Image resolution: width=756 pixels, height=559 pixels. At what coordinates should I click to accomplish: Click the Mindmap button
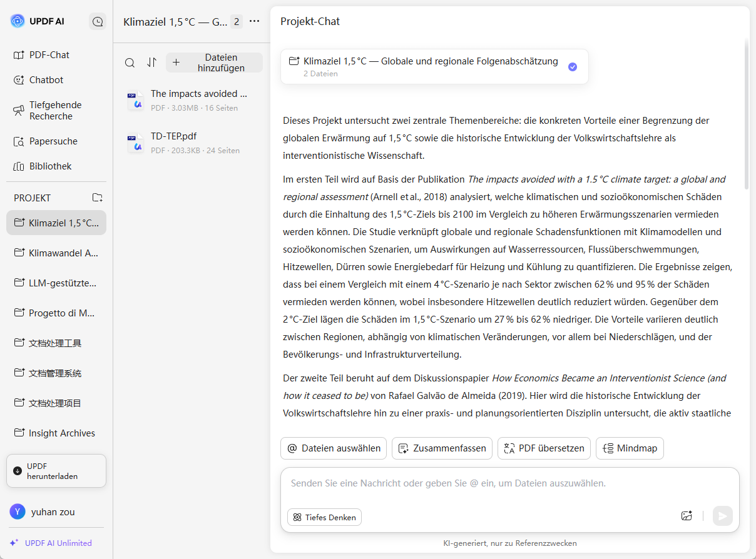[630, 448]
